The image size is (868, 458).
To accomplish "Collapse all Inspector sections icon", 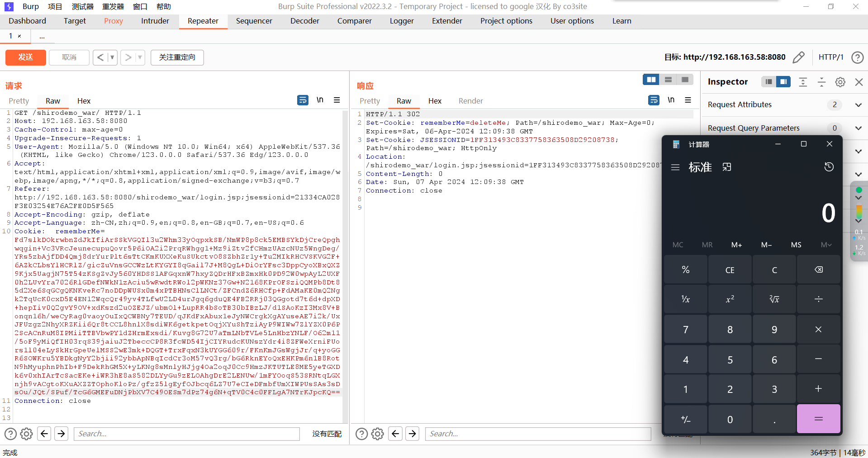I will coord(821,82).
